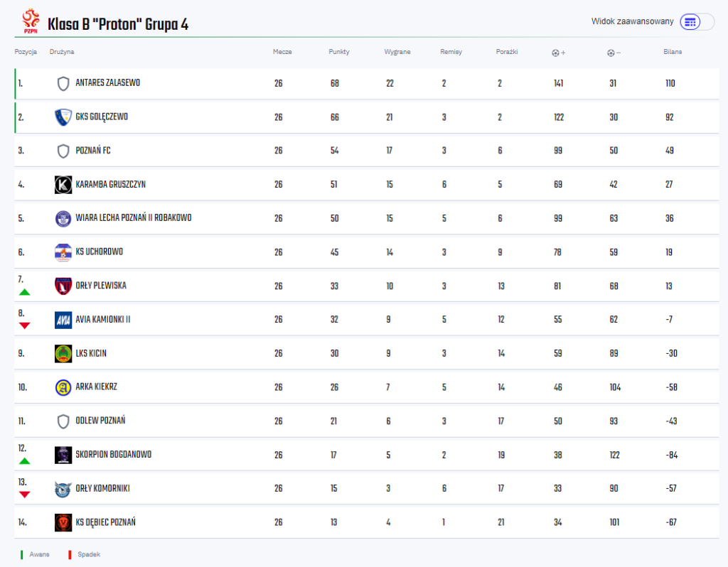This screenshot has width=728, height=567.
Task: Open KARAMBA GRUSZCZYN team link
Action: (110, 184)
